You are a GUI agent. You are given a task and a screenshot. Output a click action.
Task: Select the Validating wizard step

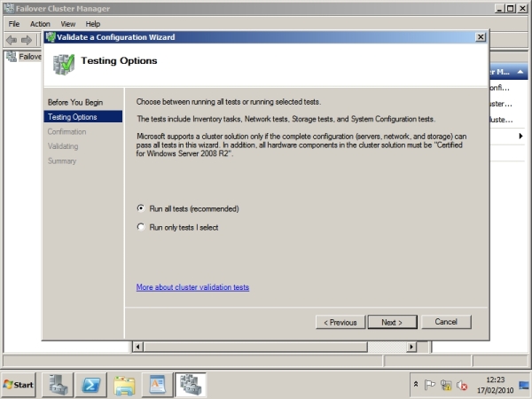pyautogui.click(x=63, y=146)
